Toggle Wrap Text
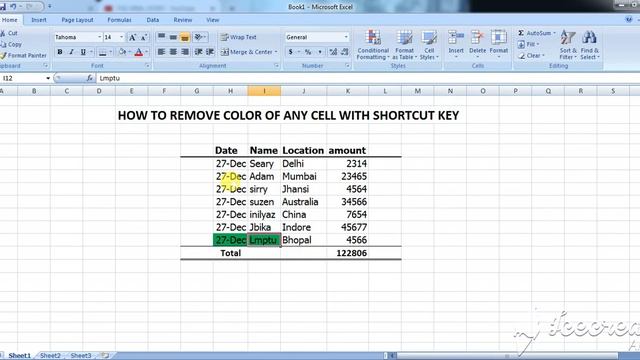The height and width of the screenshot is (360, 640). 239,37
